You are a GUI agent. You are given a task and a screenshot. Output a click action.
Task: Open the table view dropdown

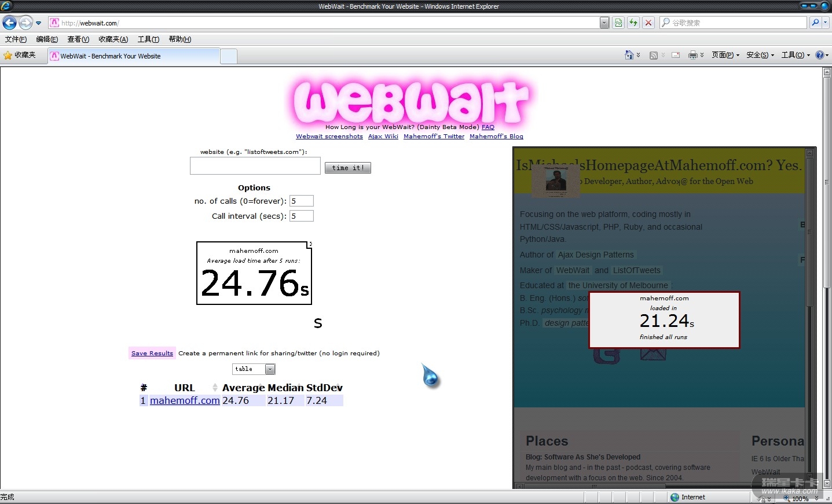(x=254, y=369)
